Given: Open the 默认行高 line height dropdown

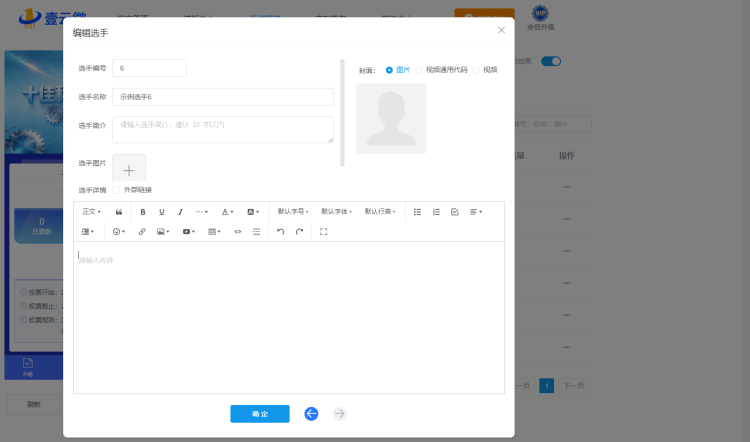Looking at the screenshot, I should pyautogui.click(x=380, y=212).
